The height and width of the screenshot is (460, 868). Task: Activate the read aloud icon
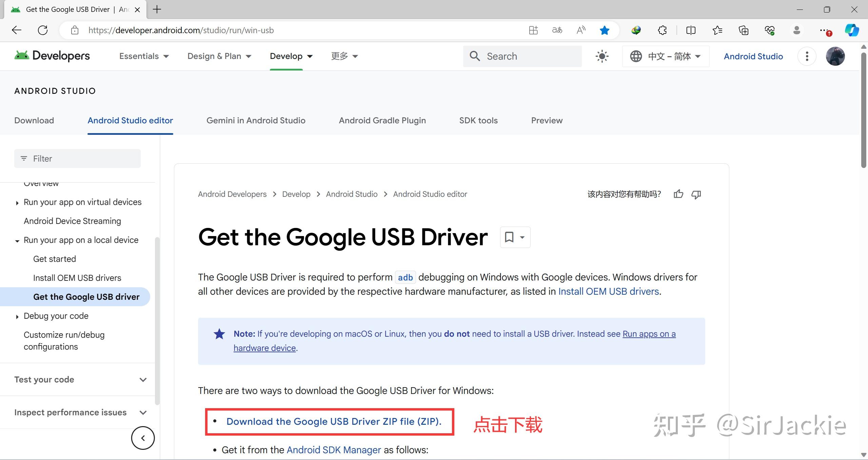click(x=581, y=30)
